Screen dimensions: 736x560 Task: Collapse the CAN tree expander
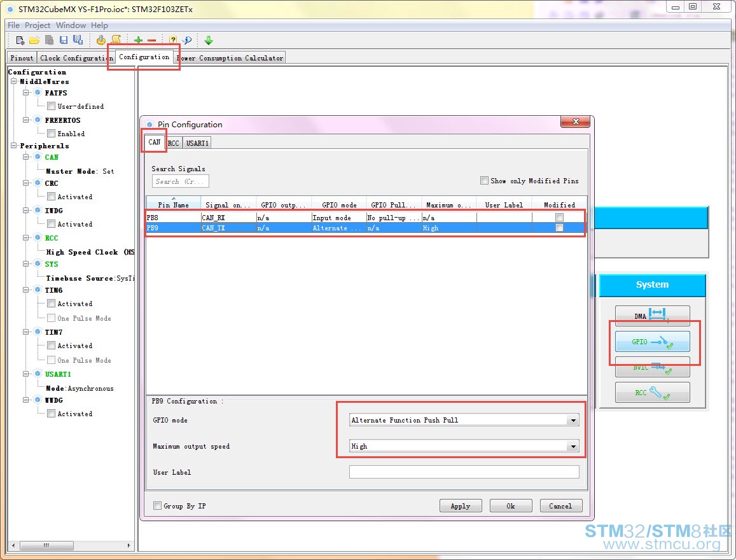(26, 157)
